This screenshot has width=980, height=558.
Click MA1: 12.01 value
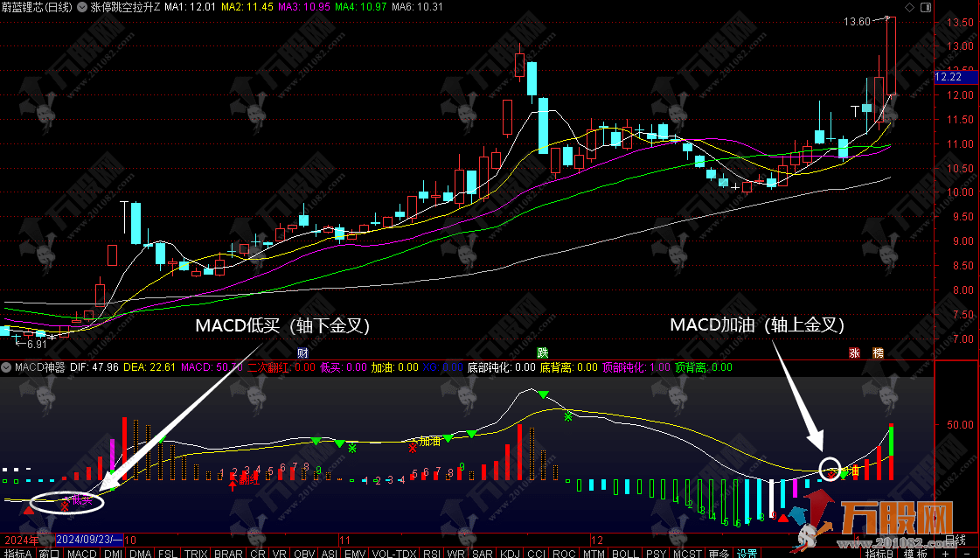pos(190,8)
